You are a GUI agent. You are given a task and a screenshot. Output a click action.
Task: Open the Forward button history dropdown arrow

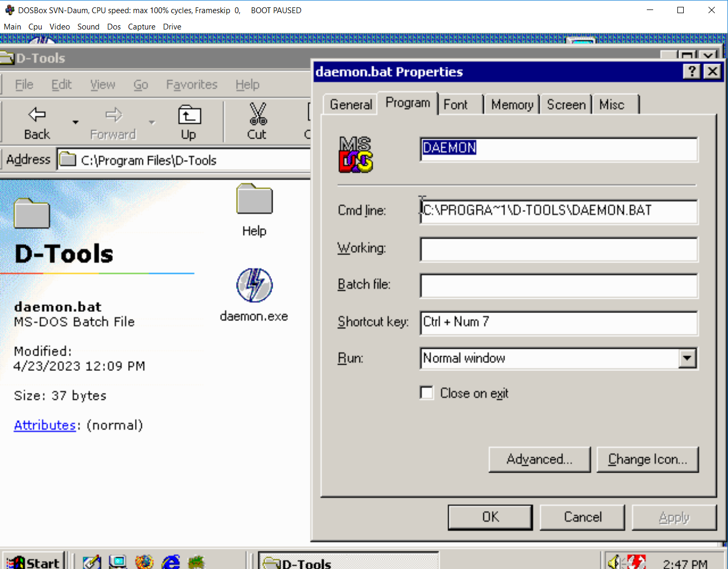(x=152, y=122)
